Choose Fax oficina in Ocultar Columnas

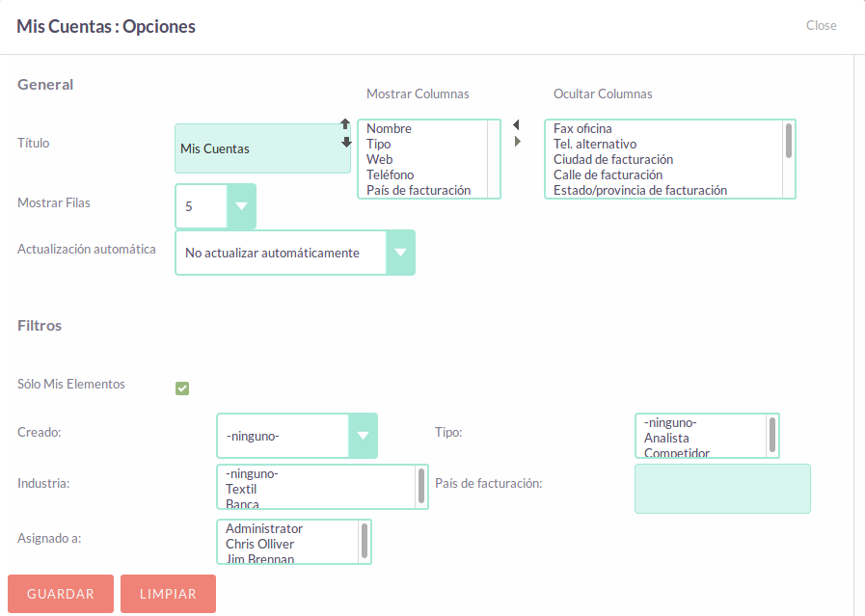tap(582, 129)
